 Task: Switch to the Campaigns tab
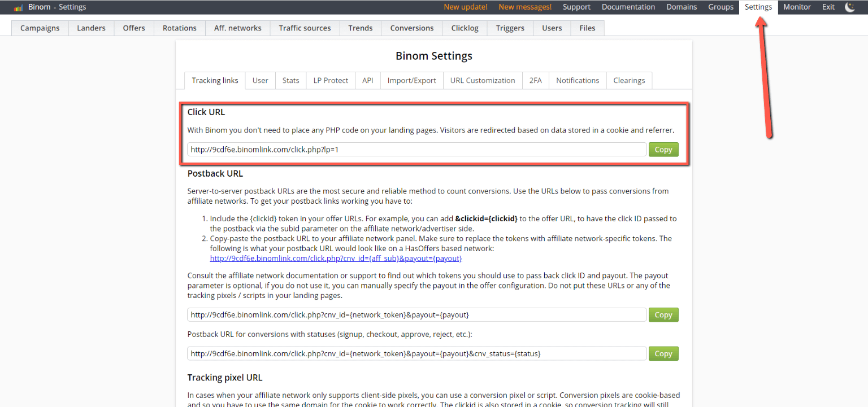tap(40, 28)
